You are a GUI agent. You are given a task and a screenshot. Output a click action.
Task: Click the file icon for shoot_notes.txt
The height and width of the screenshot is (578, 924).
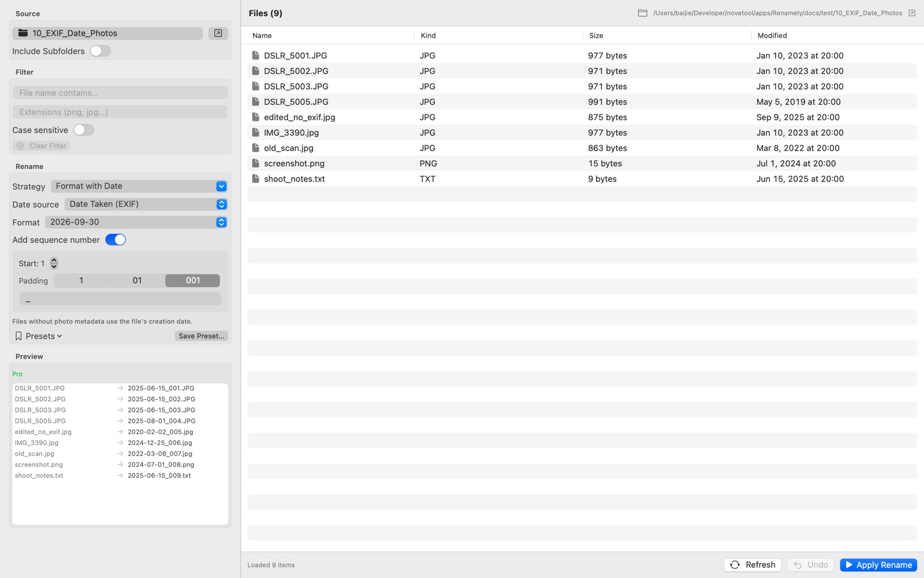click(x=255, y=179)
